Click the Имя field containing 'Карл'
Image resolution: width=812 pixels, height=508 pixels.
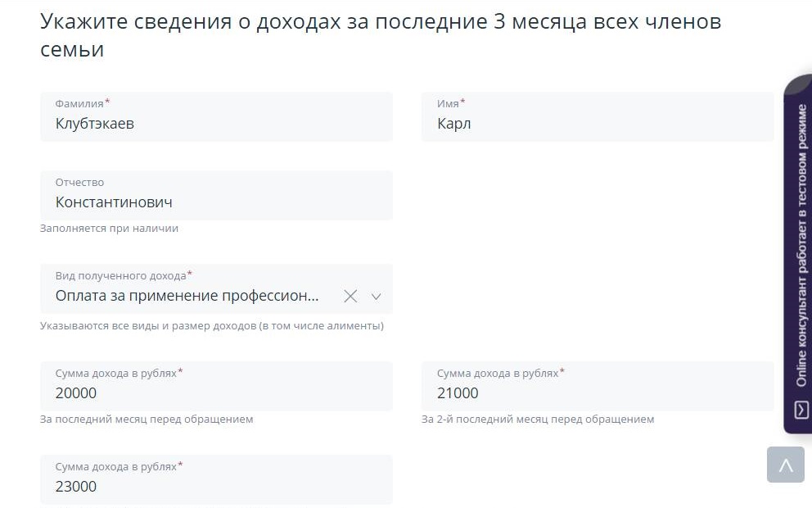[597, 124]
